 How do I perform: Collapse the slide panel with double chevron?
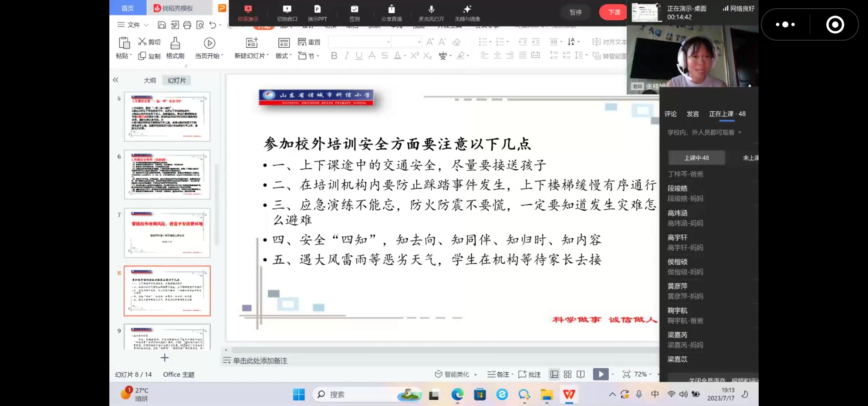tap(115, 80)
